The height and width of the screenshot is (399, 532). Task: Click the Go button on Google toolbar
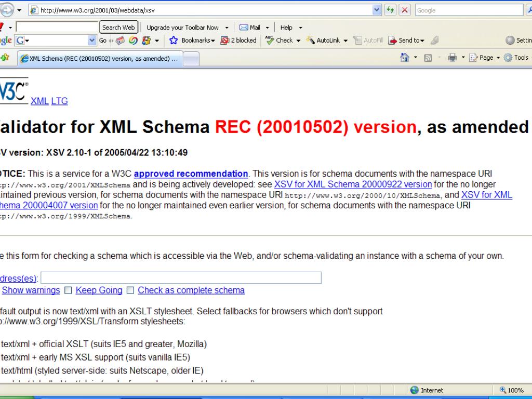[103, 41]
